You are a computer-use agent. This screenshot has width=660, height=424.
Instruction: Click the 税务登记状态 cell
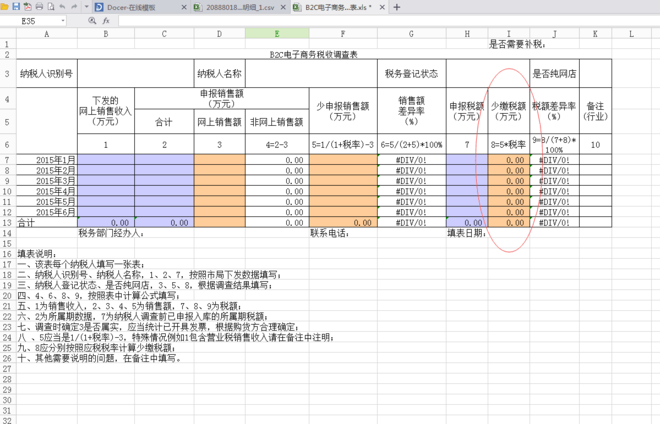tap(412, 73)
